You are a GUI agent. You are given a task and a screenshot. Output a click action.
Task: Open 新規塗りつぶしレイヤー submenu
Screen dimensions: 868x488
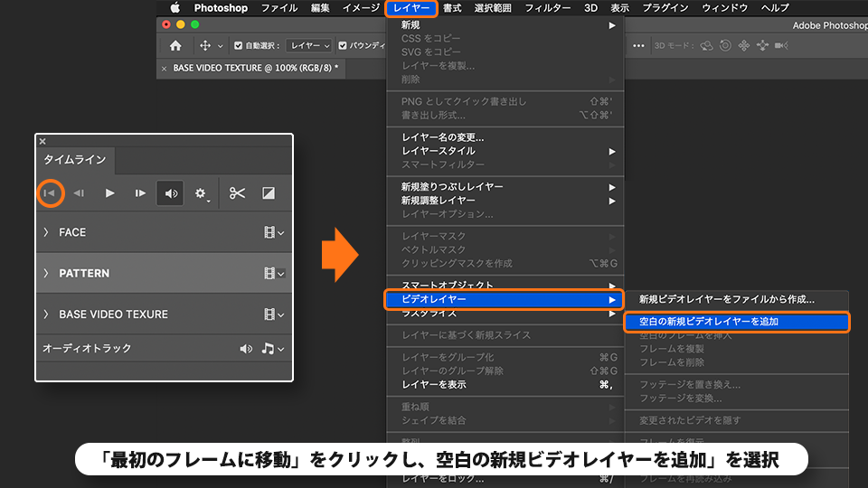[505, 187]
